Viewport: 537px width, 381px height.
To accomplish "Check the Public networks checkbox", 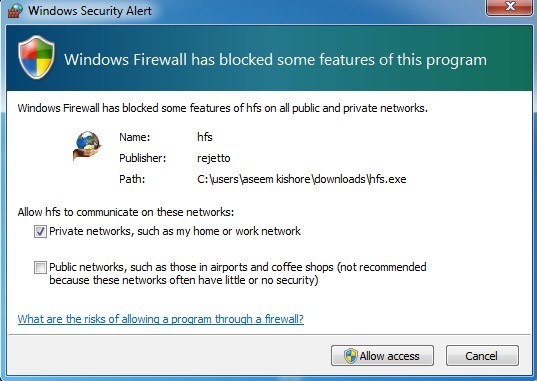I will 40,268.
